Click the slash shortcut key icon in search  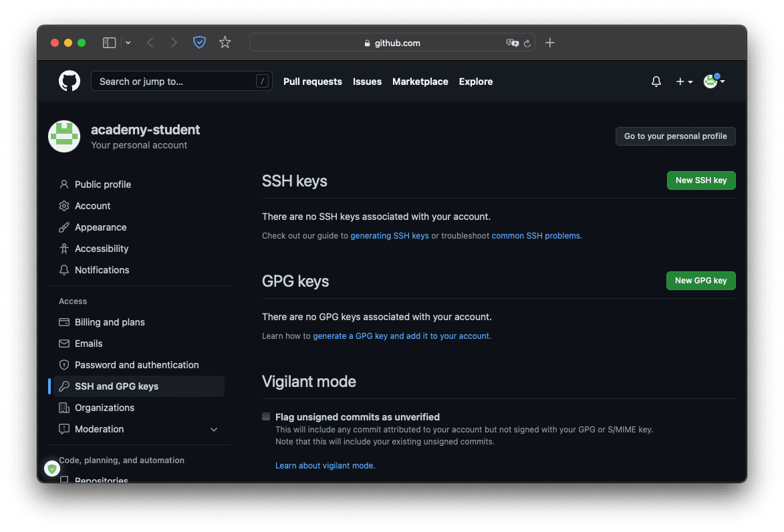[x=262, y=81]
